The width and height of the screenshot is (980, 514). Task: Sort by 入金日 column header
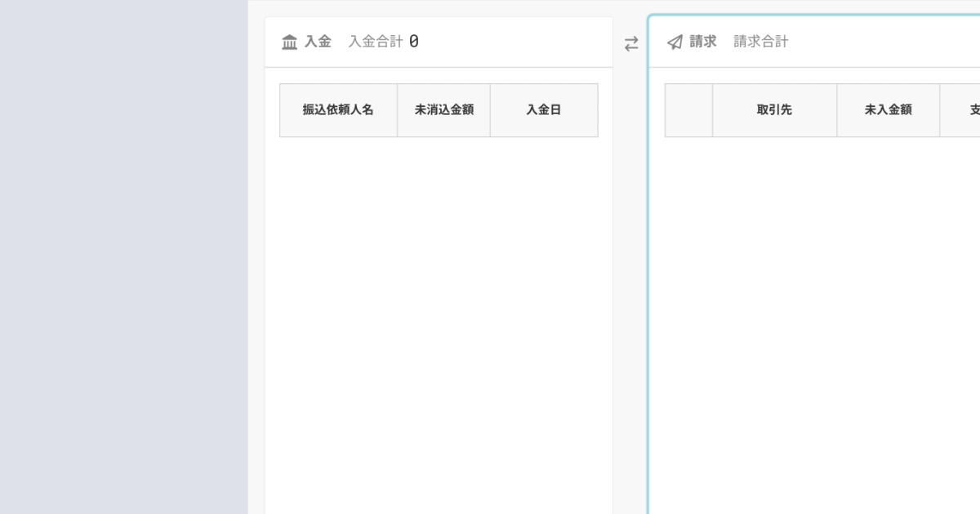[544, 110]
